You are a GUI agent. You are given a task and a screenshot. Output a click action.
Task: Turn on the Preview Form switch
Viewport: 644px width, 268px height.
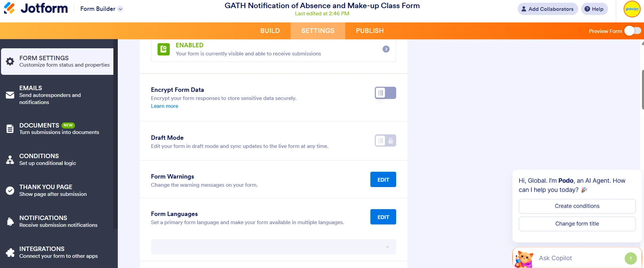click(632, 31)
